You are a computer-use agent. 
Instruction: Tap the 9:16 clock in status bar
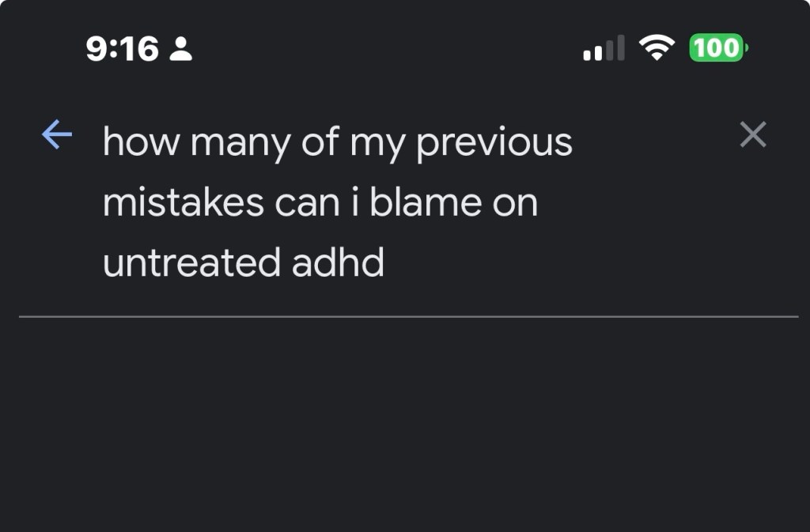[122, 49]
